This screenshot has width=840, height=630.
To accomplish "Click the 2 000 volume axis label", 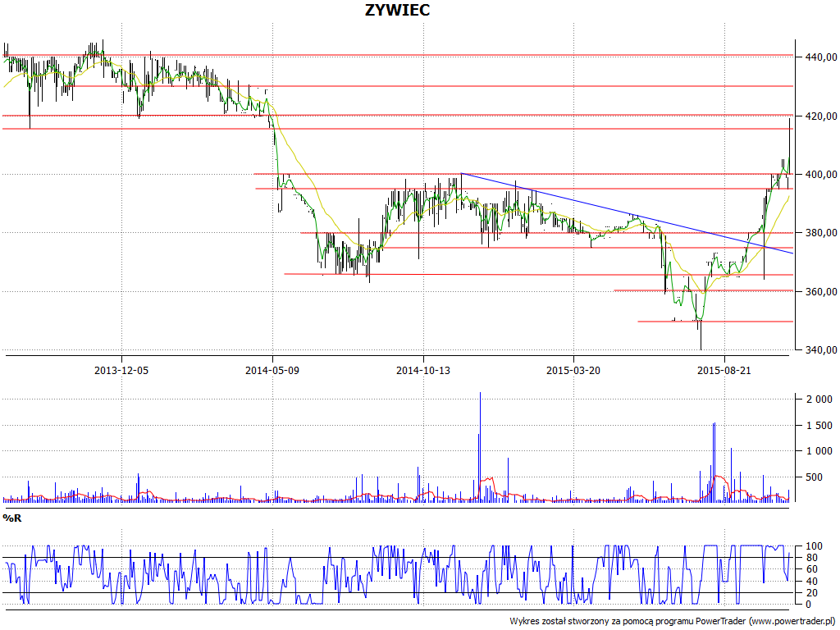I will (820, 399).
